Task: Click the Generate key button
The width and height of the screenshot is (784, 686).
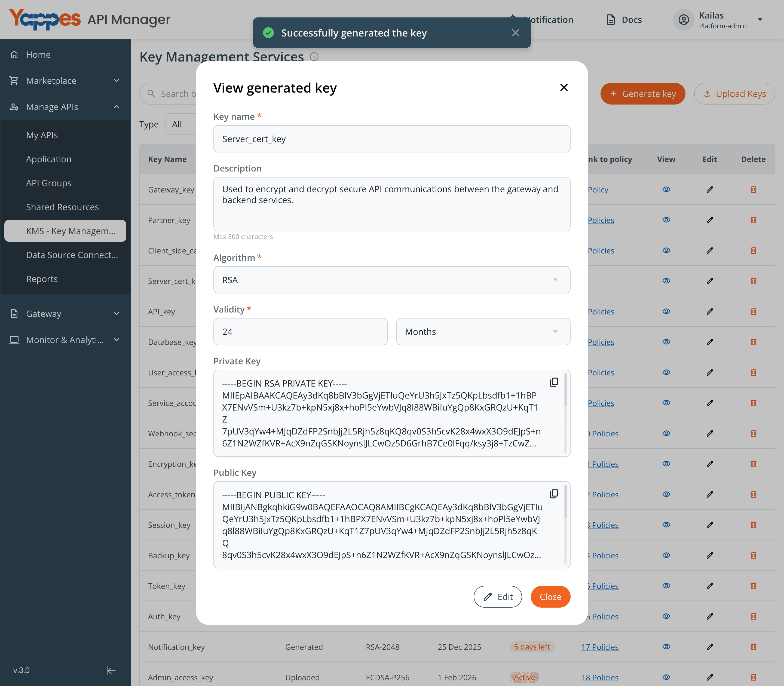Action: click(643, 94)
